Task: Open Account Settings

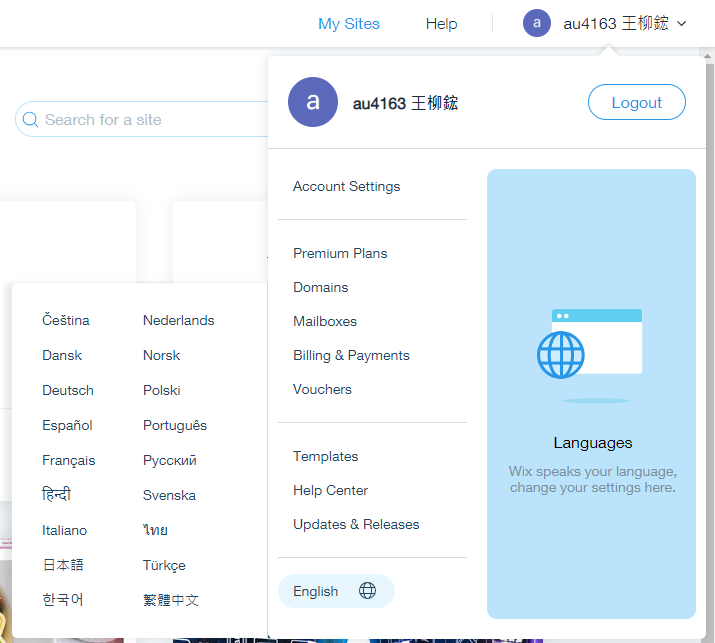Action: pos(347,187)
